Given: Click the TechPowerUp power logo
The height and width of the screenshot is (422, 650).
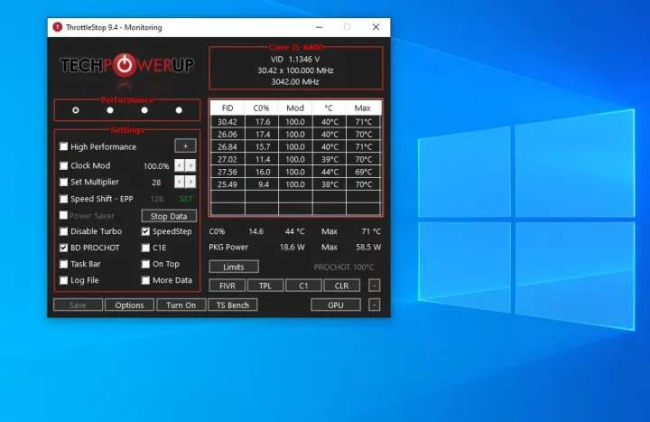Looking at the screenshot, I should (x=124, y=65).
